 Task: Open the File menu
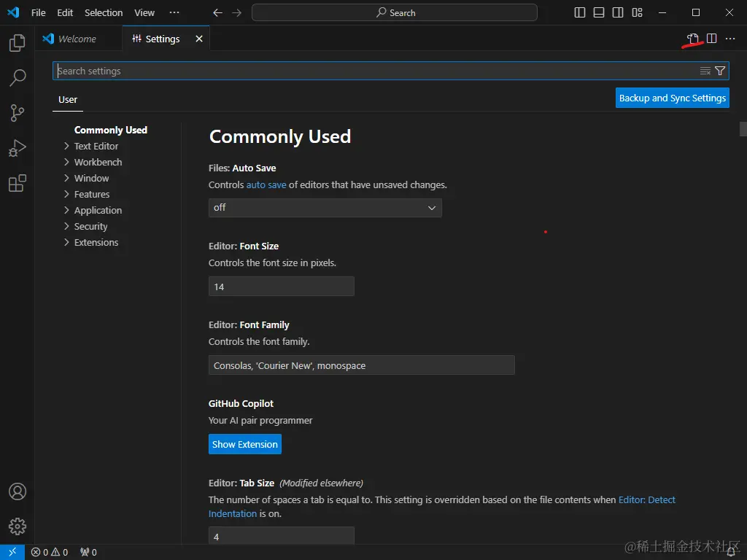[38, 13]
